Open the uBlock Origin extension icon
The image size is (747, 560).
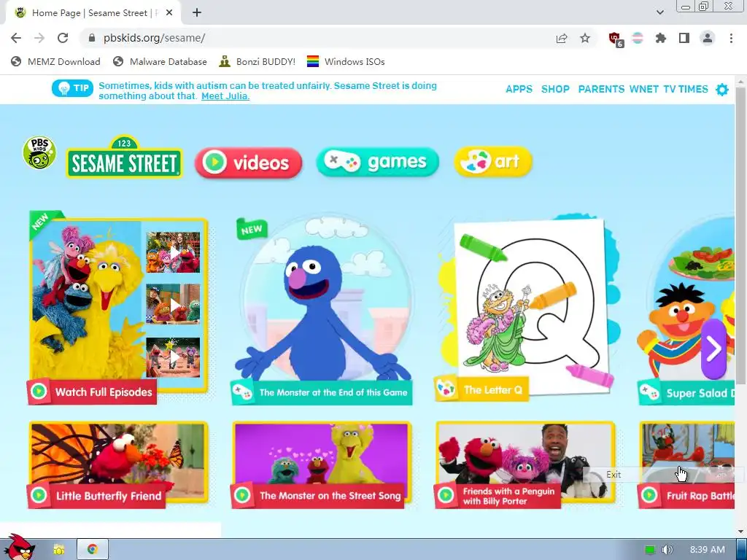coord(616,39)
